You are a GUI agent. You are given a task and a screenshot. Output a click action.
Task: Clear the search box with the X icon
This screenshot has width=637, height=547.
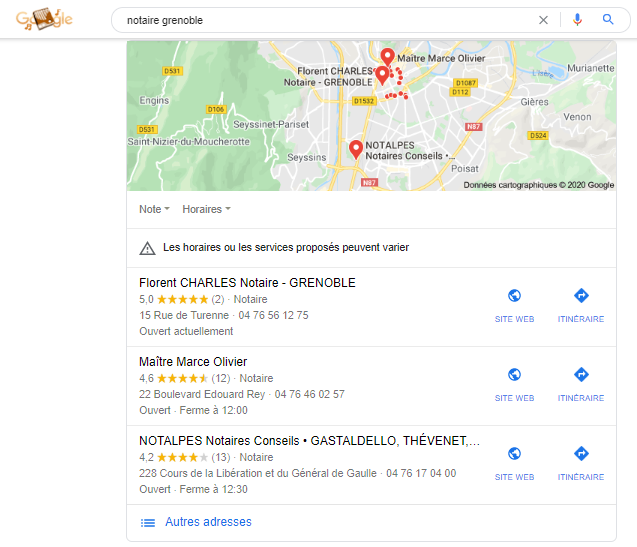543,20
